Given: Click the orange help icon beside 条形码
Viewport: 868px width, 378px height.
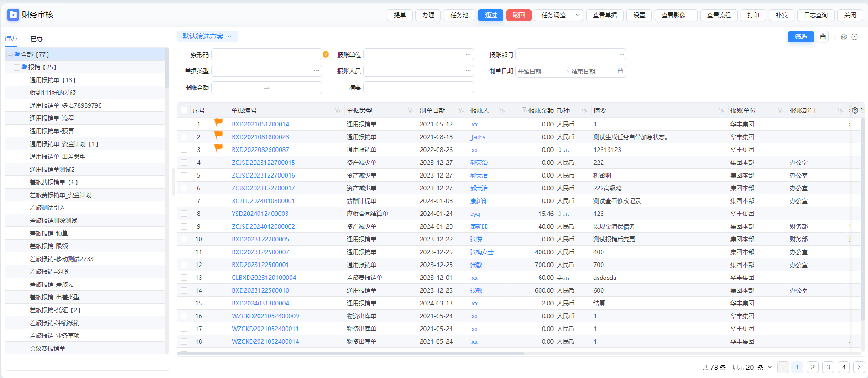Looking at the screenshot, I should pyautogui.click(x=326, y=54).
